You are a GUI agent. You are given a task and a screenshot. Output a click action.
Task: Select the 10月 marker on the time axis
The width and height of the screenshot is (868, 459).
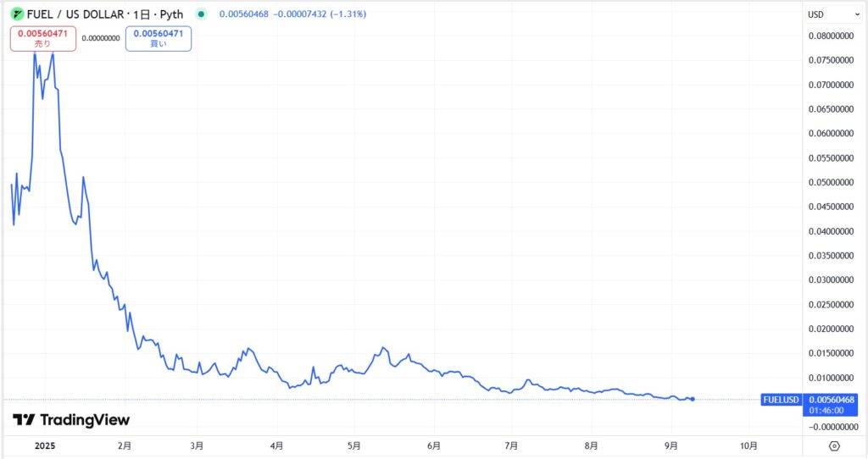tap(748, 445)
